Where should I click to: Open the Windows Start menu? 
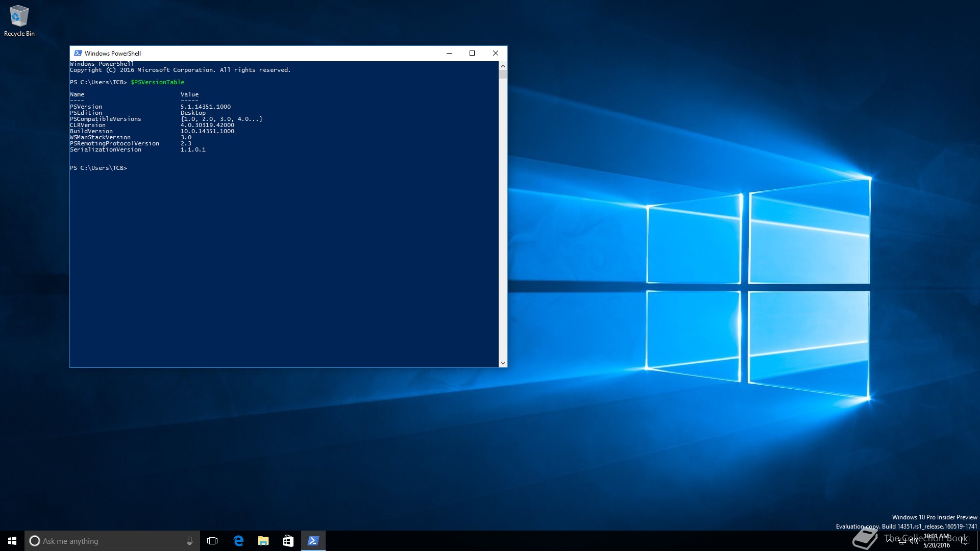[x=12, y=541]
